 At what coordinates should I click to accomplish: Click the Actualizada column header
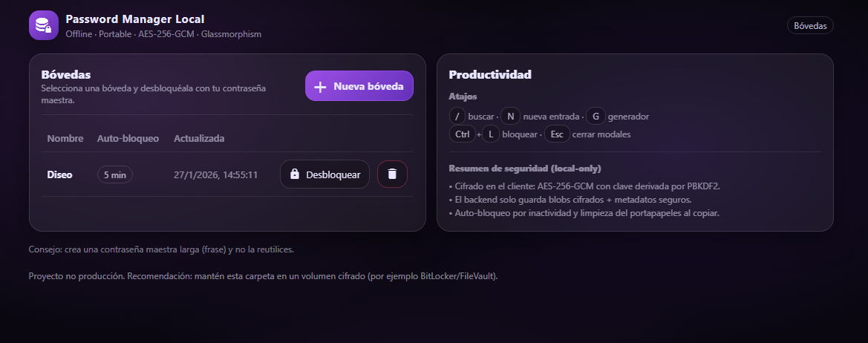199,139
